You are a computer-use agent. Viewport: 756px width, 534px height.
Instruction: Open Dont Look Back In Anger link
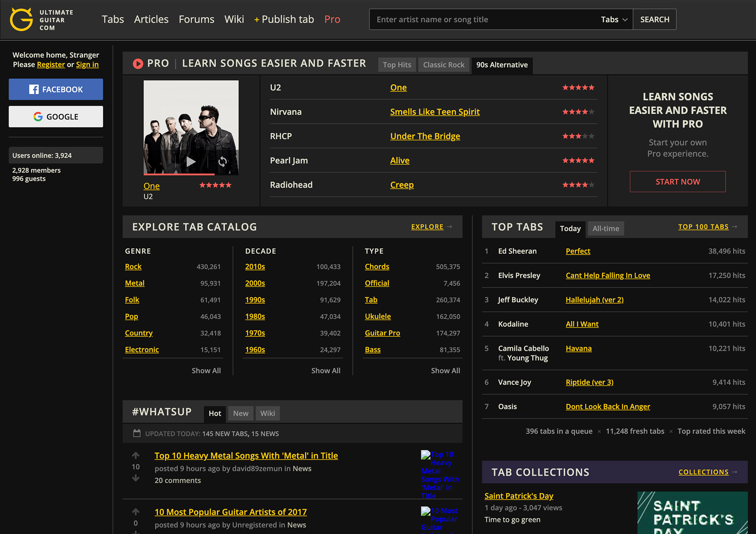tap(608, 407)
